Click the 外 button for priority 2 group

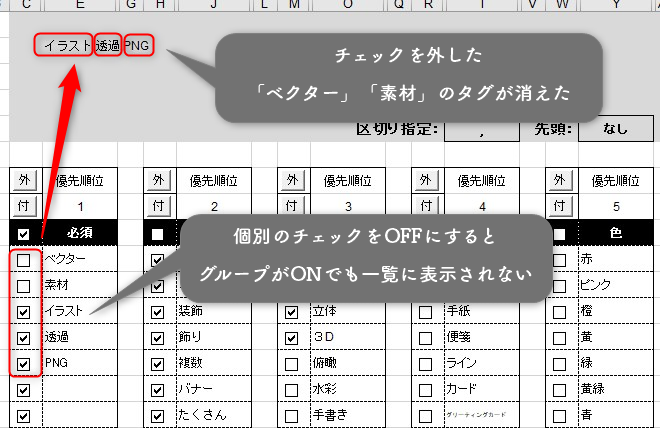point(160,180)
